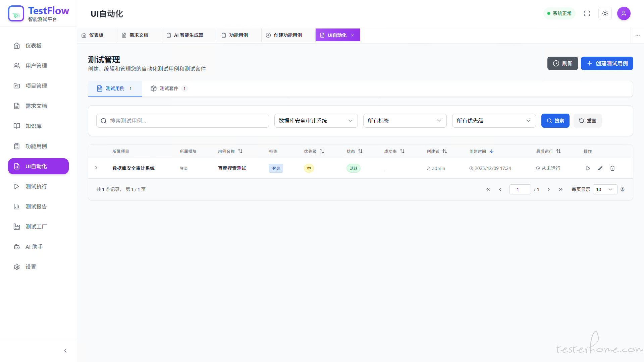Switch to the 测试套件 tab
644x362 pixels.
[169, 88]
